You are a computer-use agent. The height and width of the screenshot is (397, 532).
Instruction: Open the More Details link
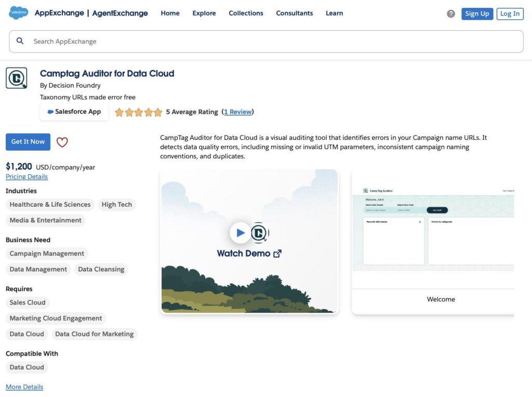[x=24, y=387]
